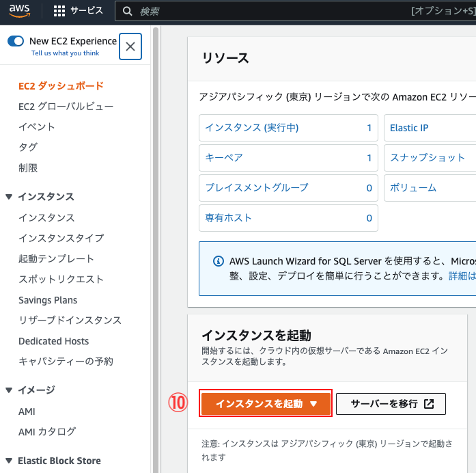Click count 1 beside インスタンス (実行中)
The height and width of the screenshot is (473, 476).
(369, 128)
